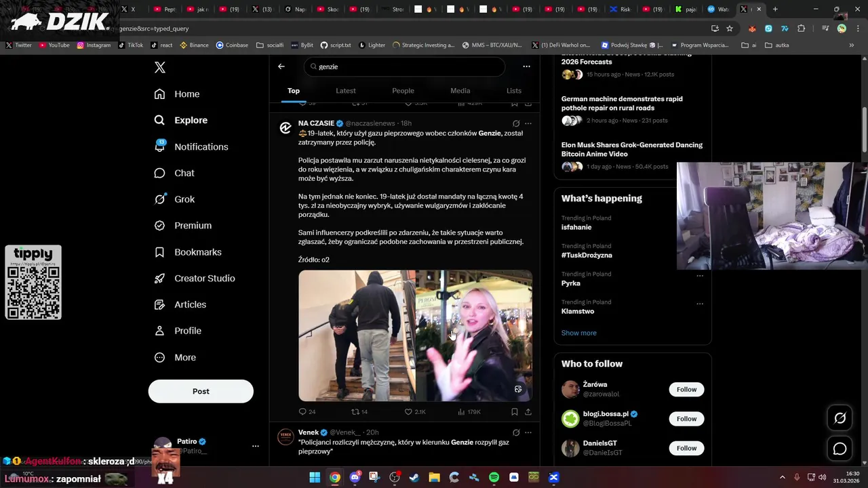Open more options on NA CZASIE post
Image resolution: width=868 pixels, height=488 pixels.
[x=528, y=123]
